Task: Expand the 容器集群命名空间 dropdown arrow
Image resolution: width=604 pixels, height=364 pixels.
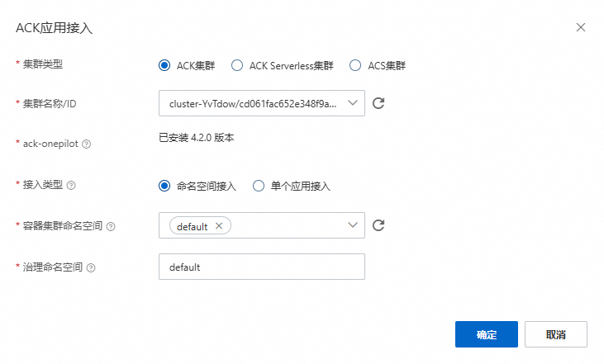Action: (x=353, y=225)
